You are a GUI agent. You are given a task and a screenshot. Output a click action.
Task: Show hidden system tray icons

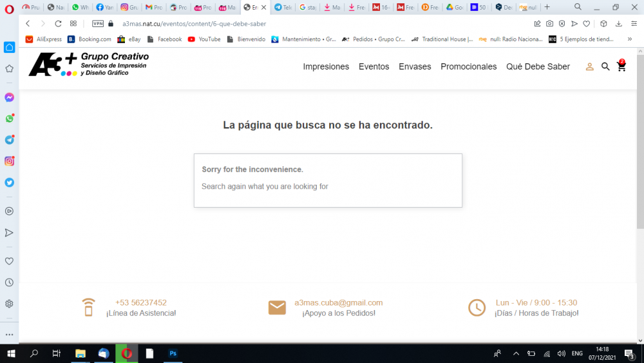[x=516, y=353]
